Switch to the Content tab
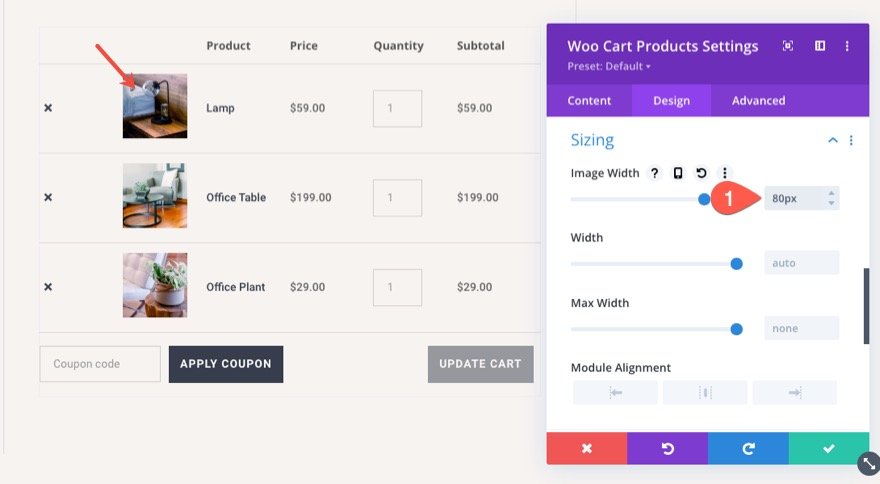Screen dimensions: 880x484 click(589, 100)
